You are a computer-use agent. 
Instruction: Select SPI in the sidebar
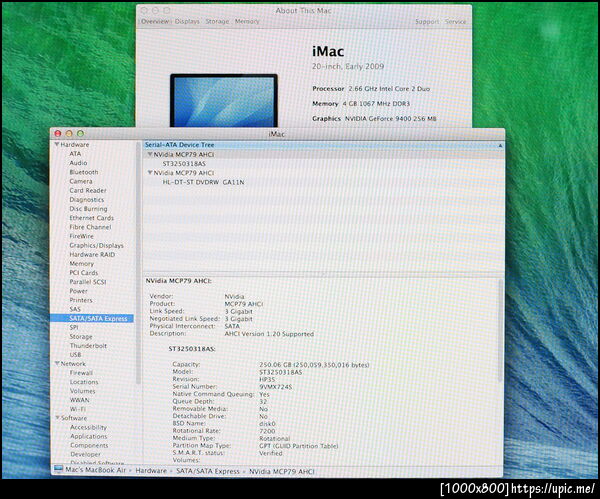tap(74, 328)
